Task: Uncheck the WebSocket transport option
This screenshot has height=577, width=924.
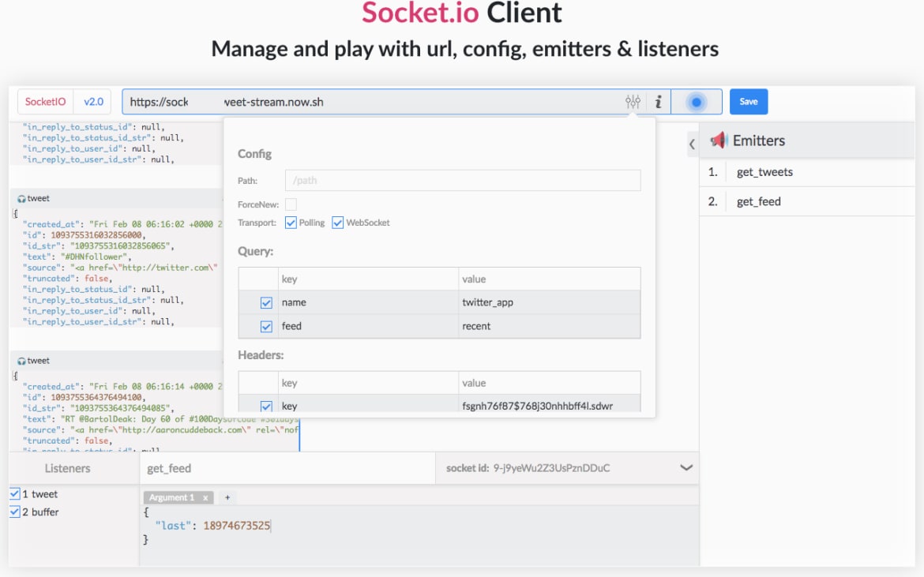Action: [x=340, y=222]
